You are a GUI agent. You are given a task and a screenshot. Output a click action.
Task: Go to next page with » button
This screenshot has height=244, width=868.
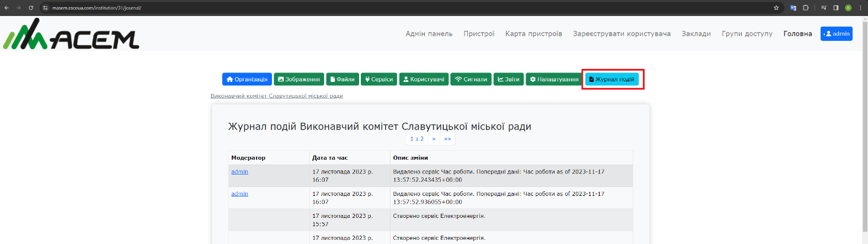point(434,138)
